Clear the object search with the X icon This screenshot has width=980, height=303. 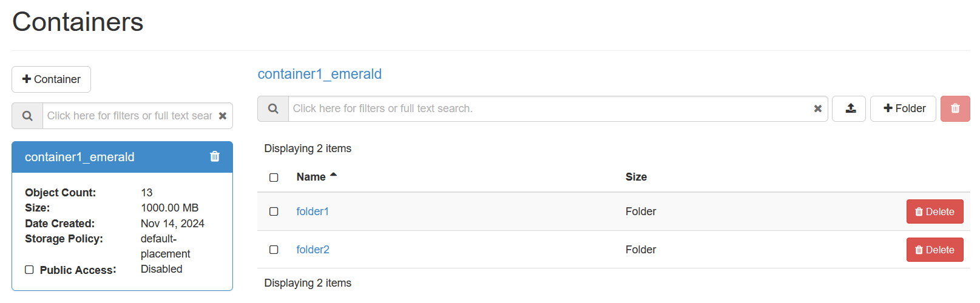[818, 108]
